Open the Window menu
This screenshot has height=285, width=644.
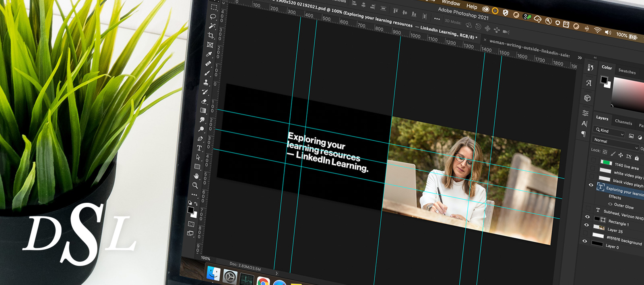[x=451, y=3]
